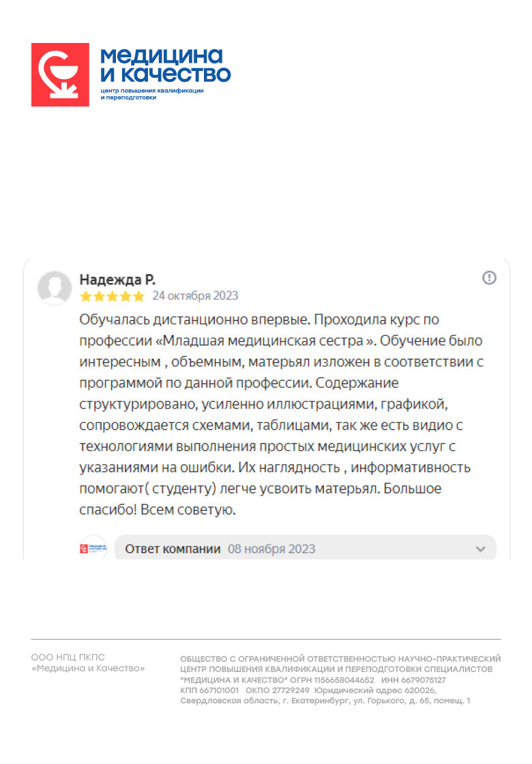This screenshot has width=532, height=764.
Task: Click the footer name «Медицина и Качество»
Action: coord(88,668)
